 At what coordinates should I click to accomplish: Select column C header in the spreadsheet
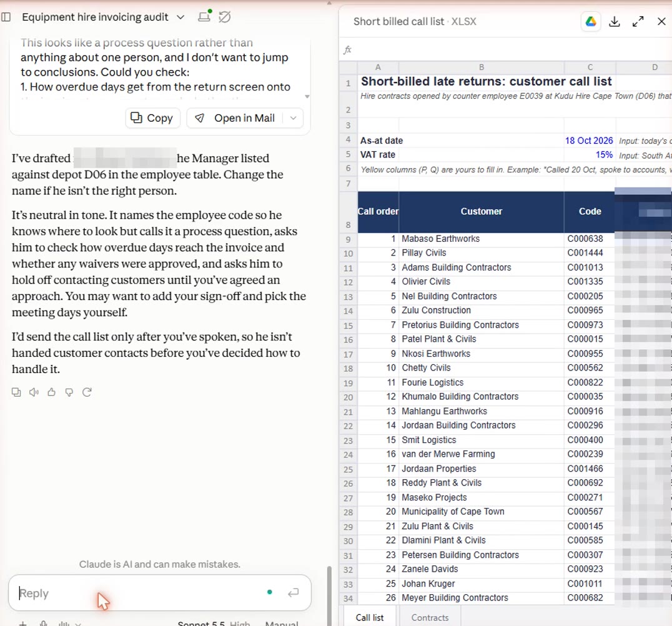(x=590, y=67)
